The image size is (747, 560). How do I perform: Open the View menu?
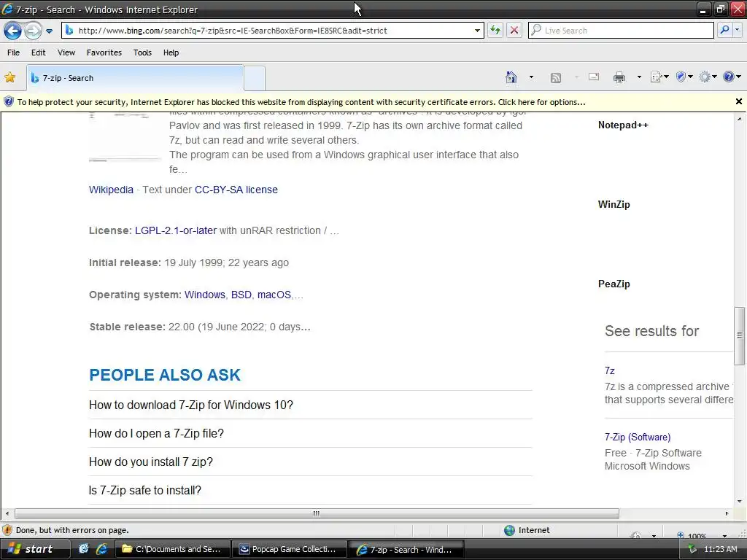pos(66,52)
